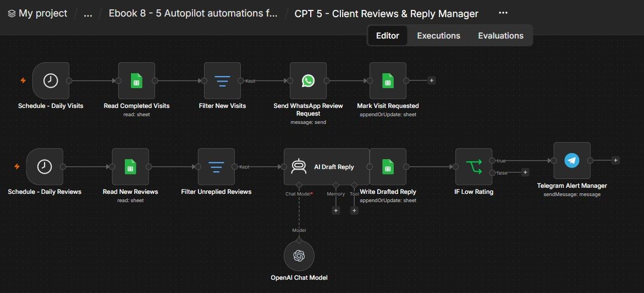Click the IF Low Rating label
This screenshot has width=644, height=293.
(x=474, y=192)
